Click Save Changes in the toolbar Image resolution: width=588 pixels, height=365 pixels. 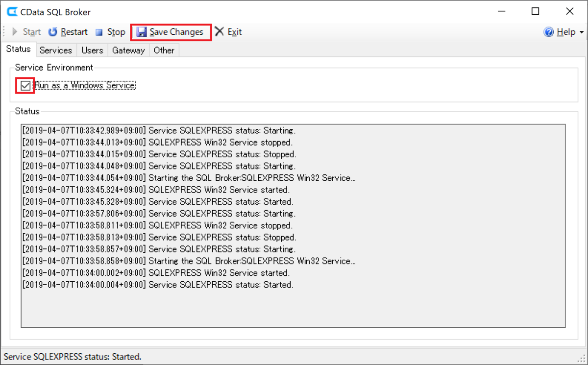point(170,32)
